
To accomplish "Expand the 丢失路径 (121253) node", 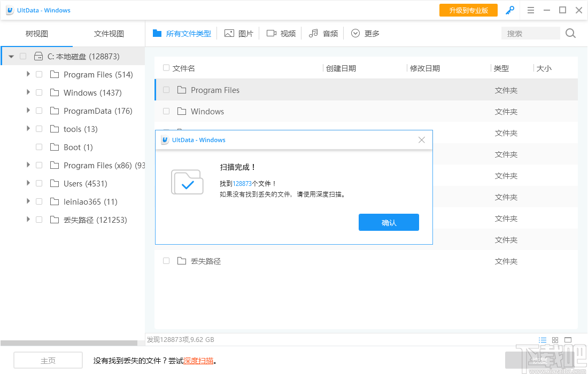I will pos(28,220).
